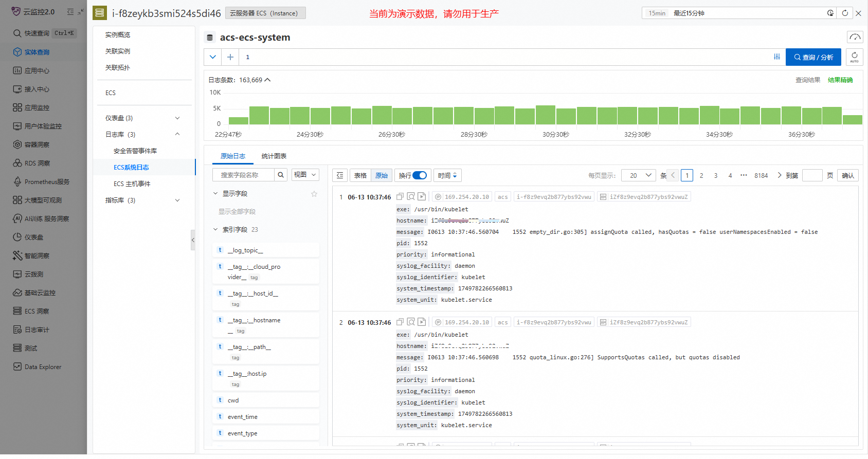Switch to 统计图表 tab
Screen dimensions: 868x459
pos(274,156)
